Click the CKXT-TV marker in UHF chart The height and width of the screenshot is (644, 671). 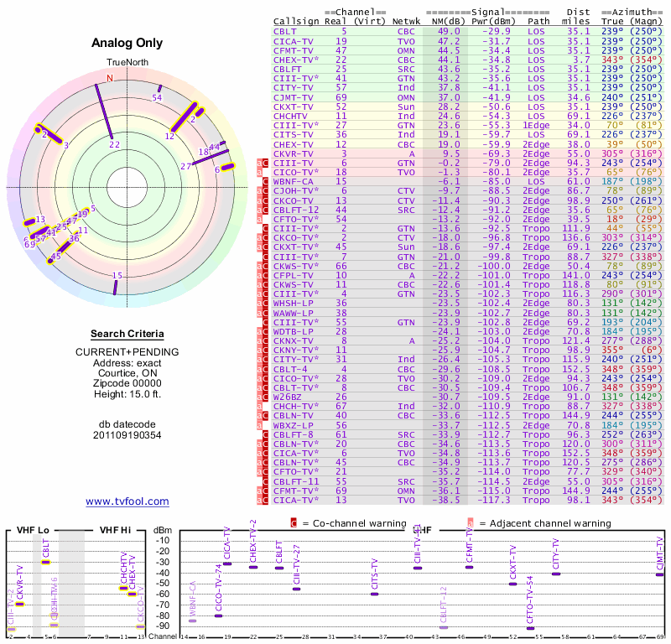click(x=512, y=584)
